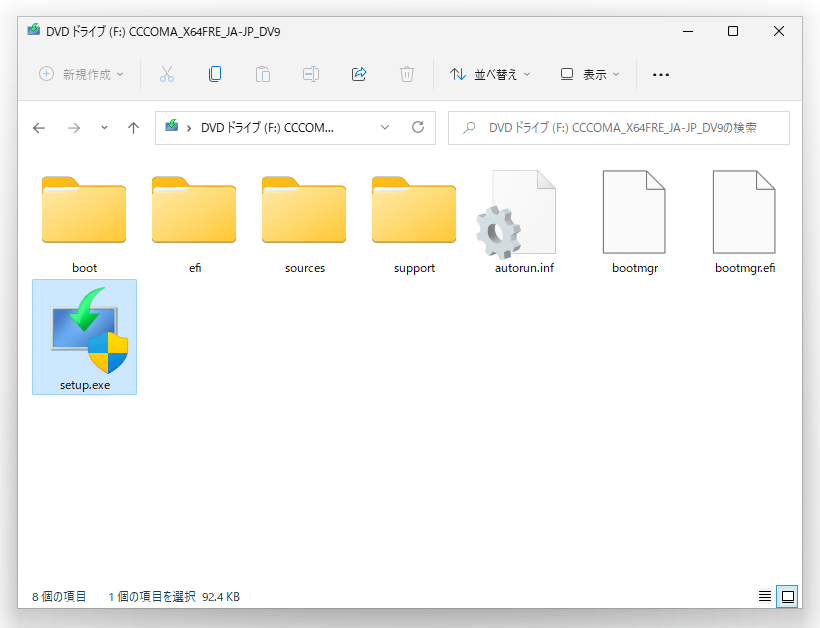The height and width of the screenshot is (628, 820).
Task: Click the Rename icon in toolbar
Action: coord(311,74)
